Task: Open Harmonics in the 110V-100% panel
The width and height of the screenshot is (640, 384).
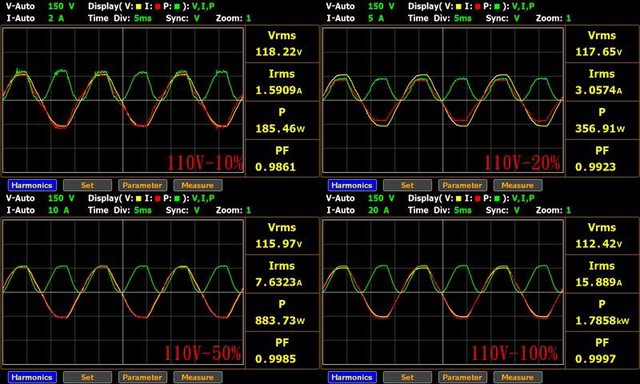Action: [x=352, y=377]
